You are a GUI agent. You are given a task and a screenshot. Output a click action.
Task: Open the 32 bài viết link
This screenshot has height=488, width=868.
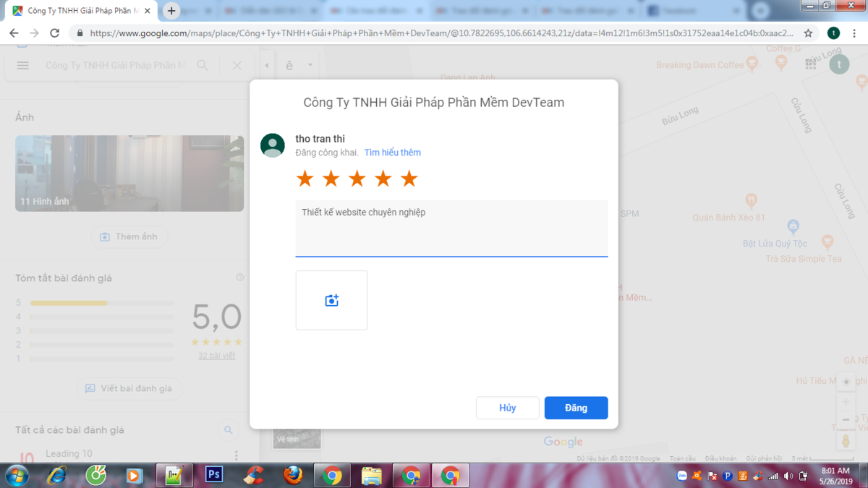[x=216, y=356]
